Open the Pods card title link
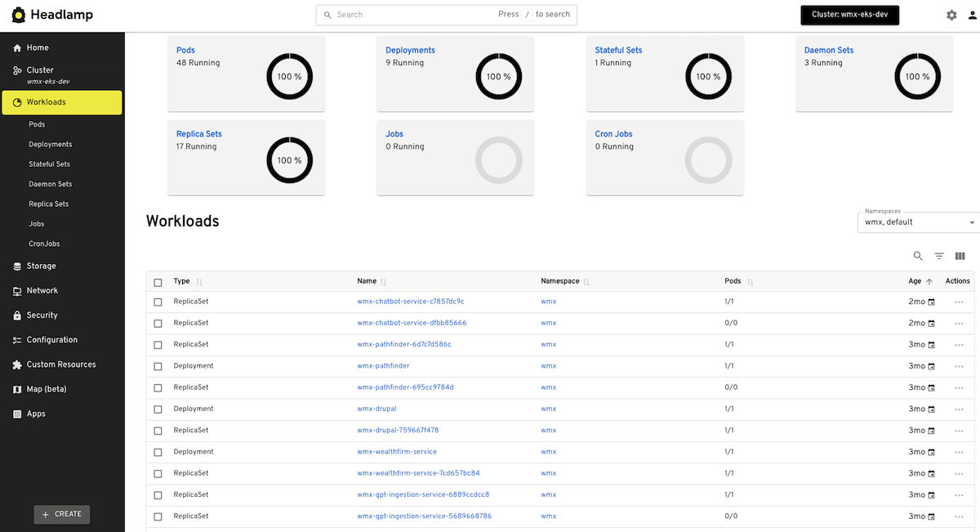 tap(185, 50)
